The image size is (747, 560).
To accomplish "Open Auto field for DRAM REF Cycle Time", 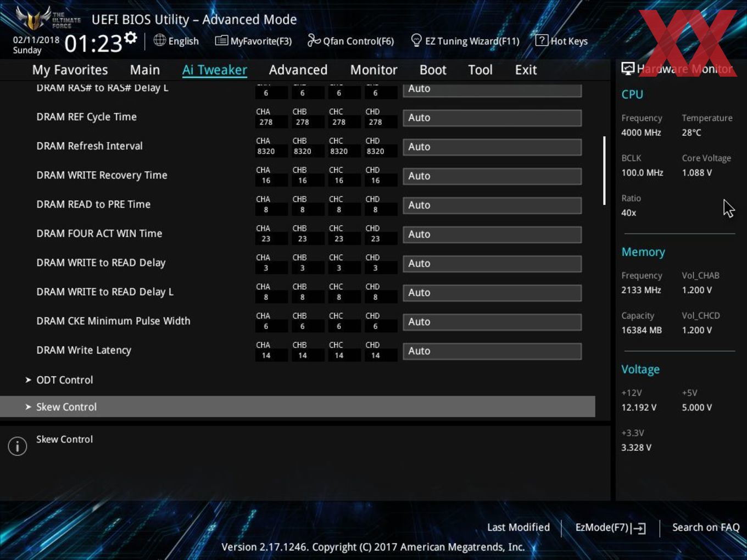I will pyautogui.click(x=492, y=118).
